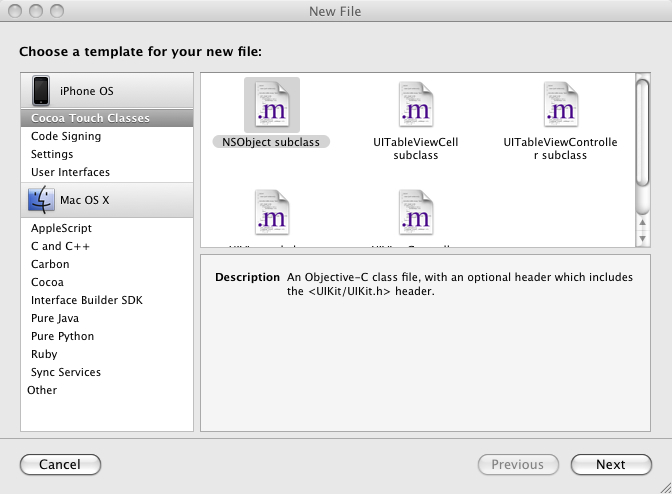The height and width of the screenshot is (494, 672).
Task: Select Code Signing category
Action: point(107,136)
